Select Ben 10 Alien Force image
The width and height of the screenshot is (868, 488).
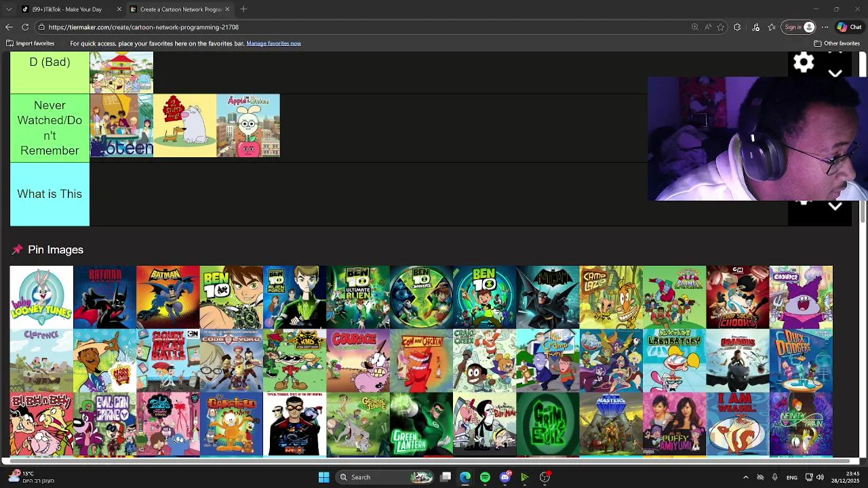pos(294,297)
